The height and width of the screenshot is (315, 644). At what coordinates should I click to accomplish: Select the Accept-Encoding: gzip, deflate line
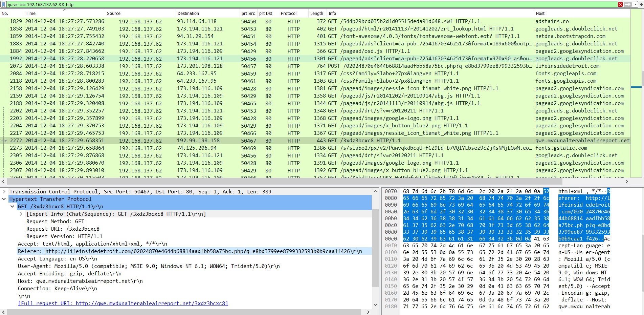point(69,274)
